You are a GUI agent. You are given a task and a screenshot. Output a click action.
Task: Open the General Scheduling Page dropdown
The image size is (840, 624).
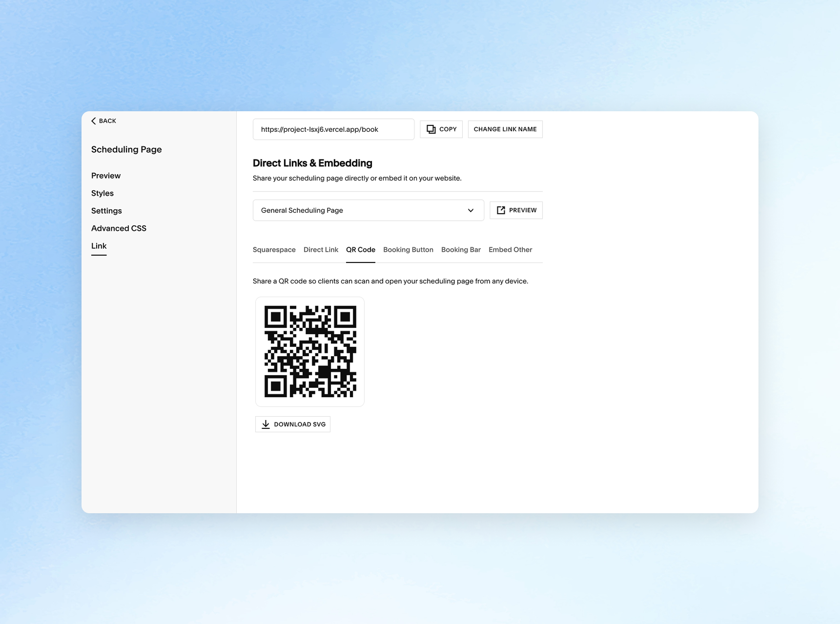[x=369, y=210]
